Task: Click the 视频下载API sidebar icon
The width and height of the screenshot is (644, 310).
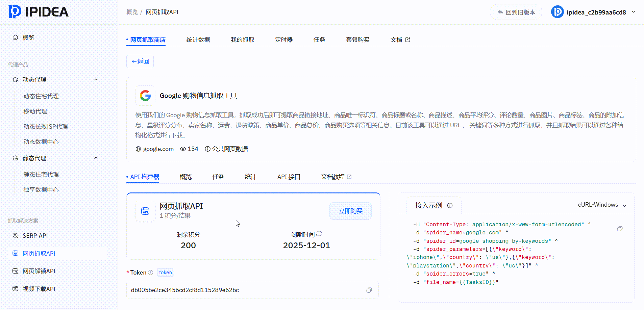Action: click(x=15, y=289)
